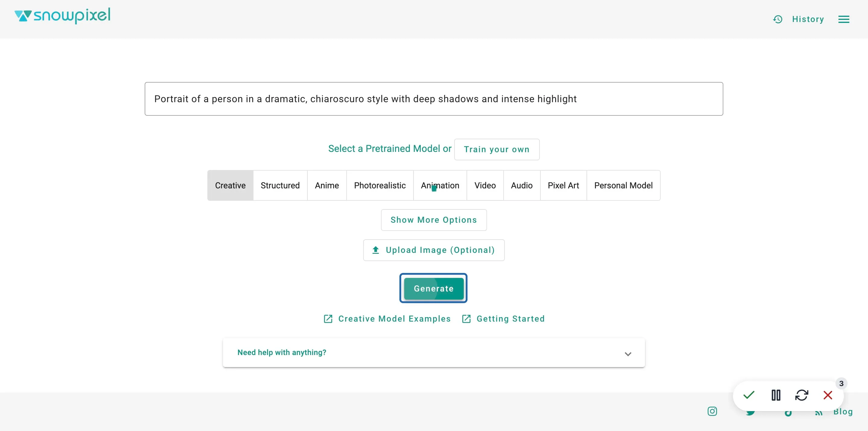
Task: Click the refresh arrows in the floating toolbar
Action: coord(802,395)
